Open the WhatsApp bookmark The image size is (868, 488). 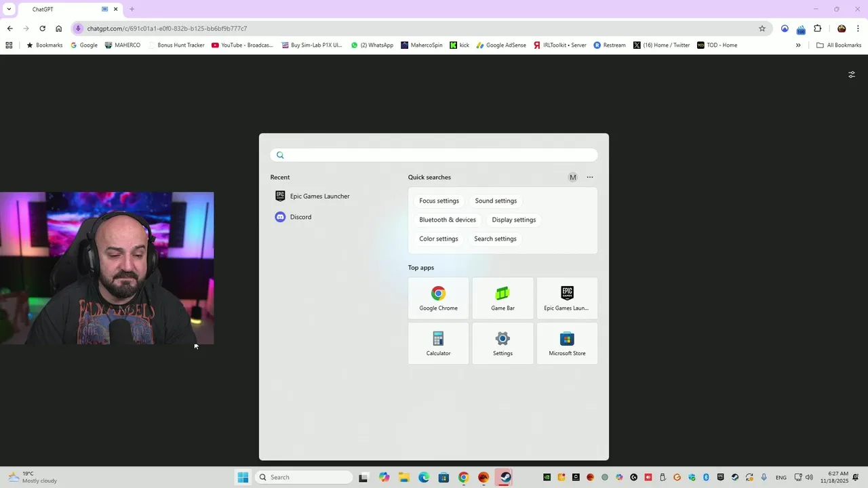pyautogui.click(x=372, y=45)
